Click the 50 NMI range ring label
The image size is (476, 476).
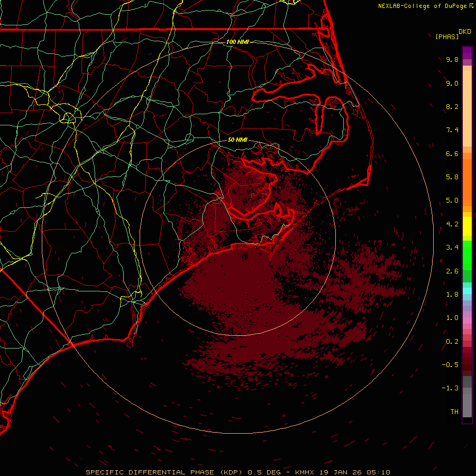coord(237,140)
